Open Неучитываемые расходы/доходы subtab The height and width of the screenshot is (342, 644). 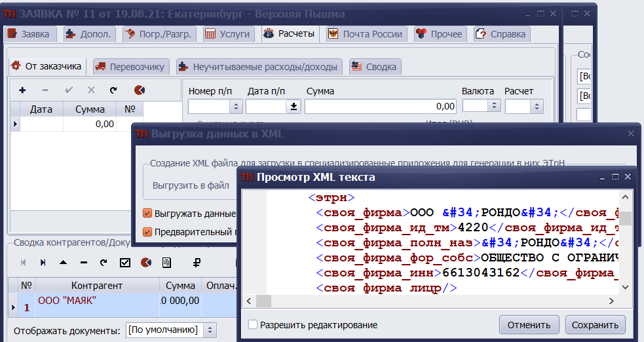coord(259,67)
